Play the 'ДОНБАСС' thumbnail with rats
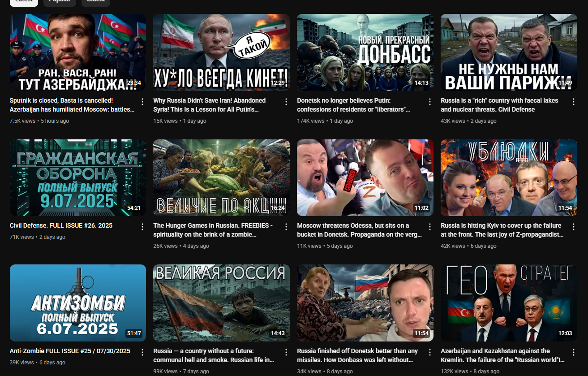 [365, 52]
